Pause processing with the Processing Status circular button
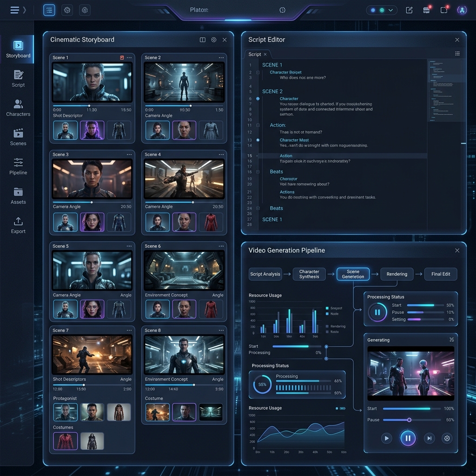476x476 pixels. coord(377,312)
